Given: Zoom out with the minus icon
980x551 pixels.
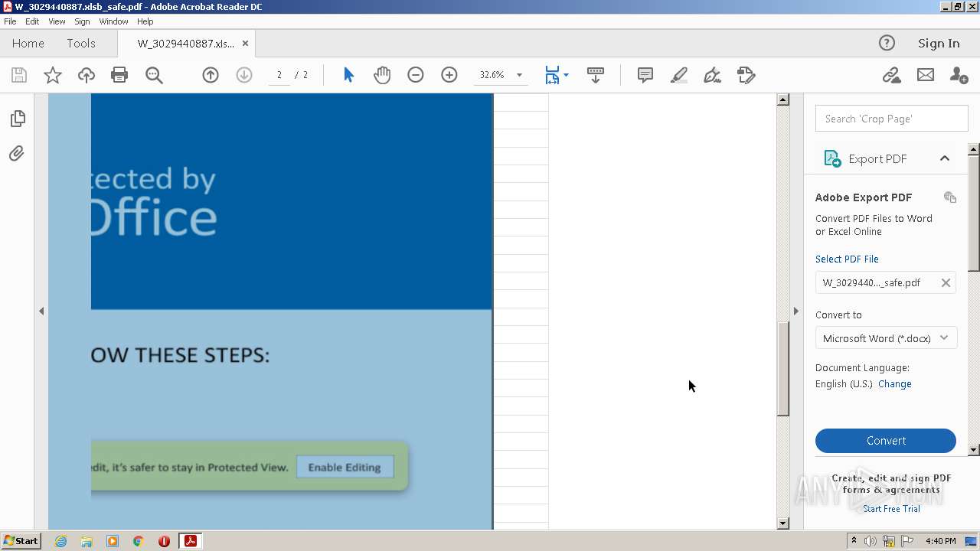Looking at the screenshot, I should click(x=416, y=75).
